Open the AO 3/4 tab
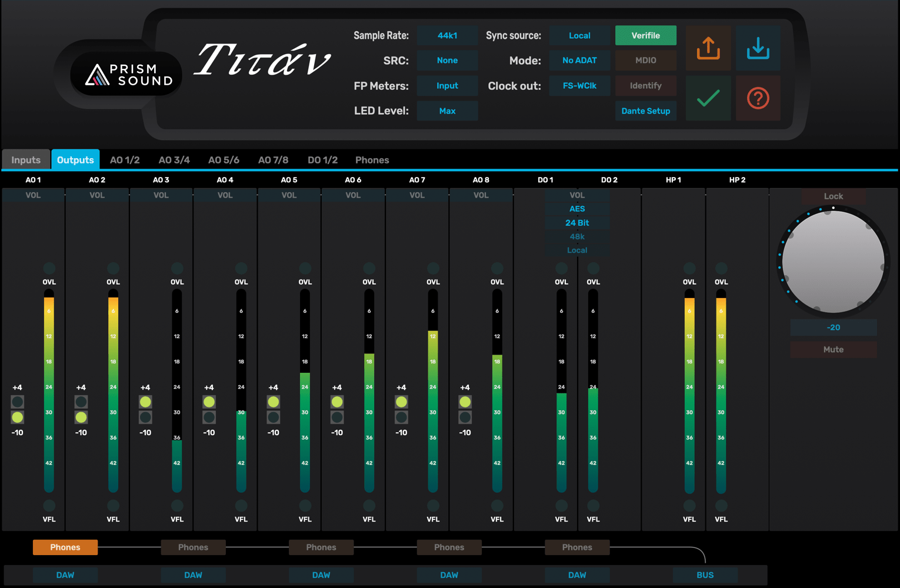The height and width of the screenshot is (588, 900). (174, 160)
